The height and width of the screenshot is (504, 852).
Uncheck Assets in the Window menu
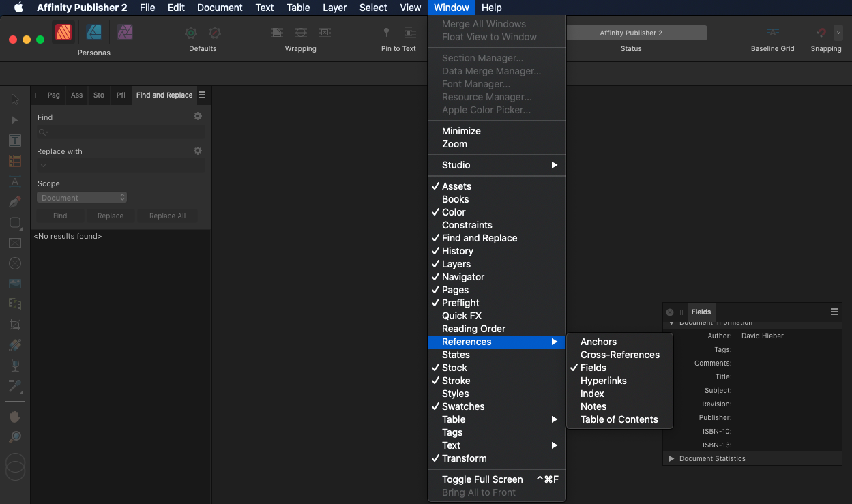pyautogui.click(x=497, y=186)
